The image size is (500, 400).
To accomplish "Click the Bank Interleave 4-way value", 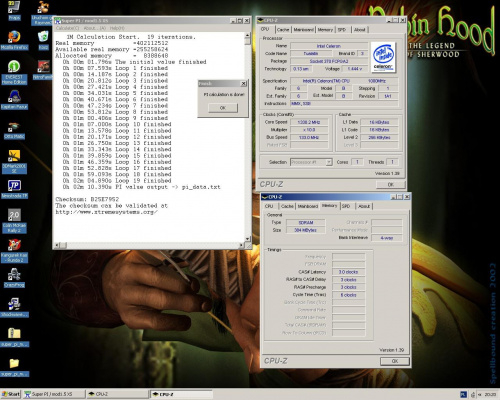I will pyautogui.click(x=387, y=238).
